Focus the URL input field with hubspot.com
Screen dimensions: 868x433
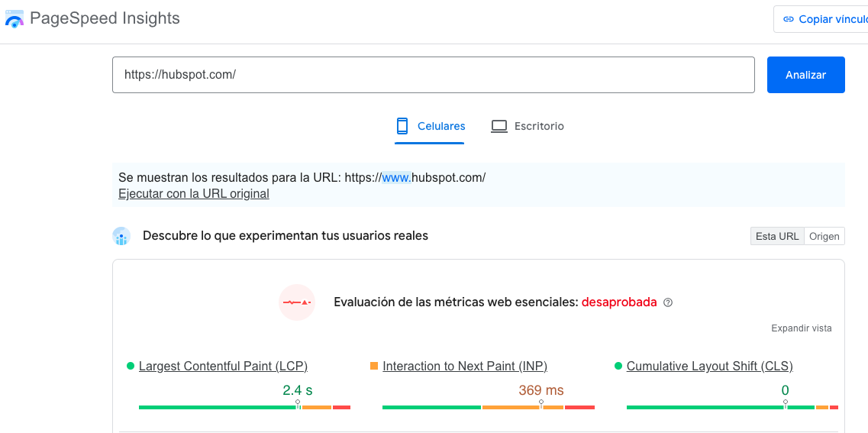tap(433, 75)
